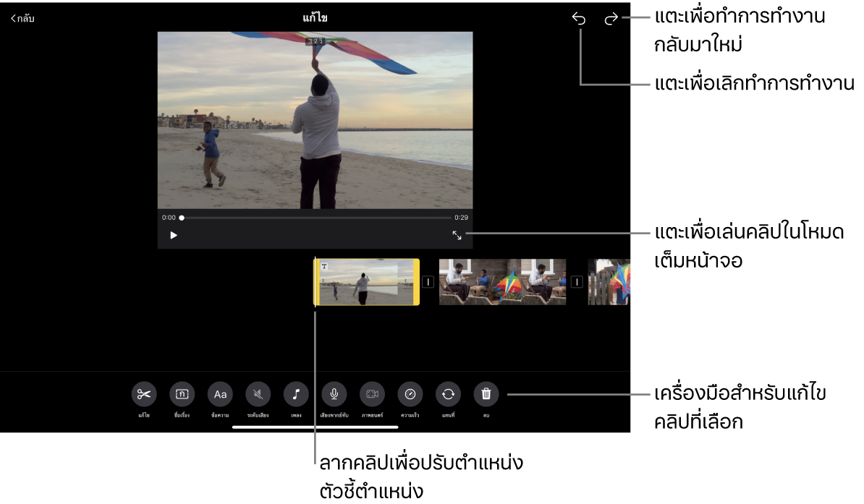The image size is (864, 504).
Task: Click the left yellow trim handle of the selected clip
Action: click(x=317, y=282)
